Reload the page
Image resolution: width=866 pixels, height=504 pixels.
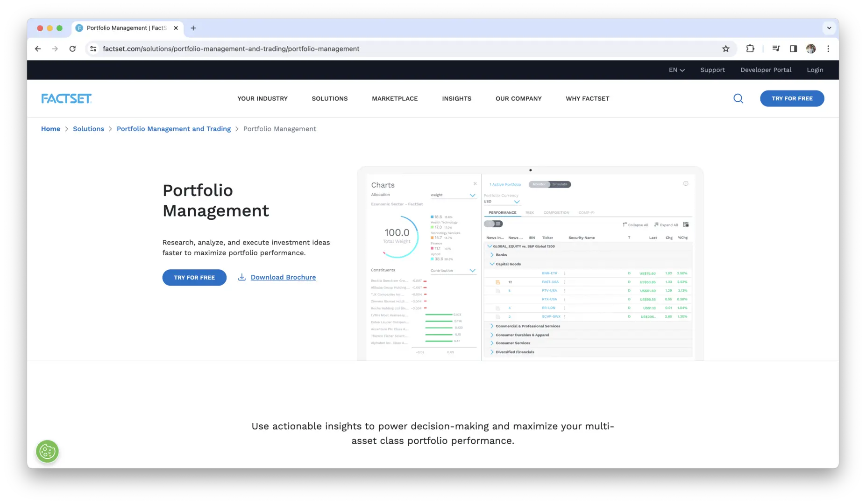(x=72, y=49)
